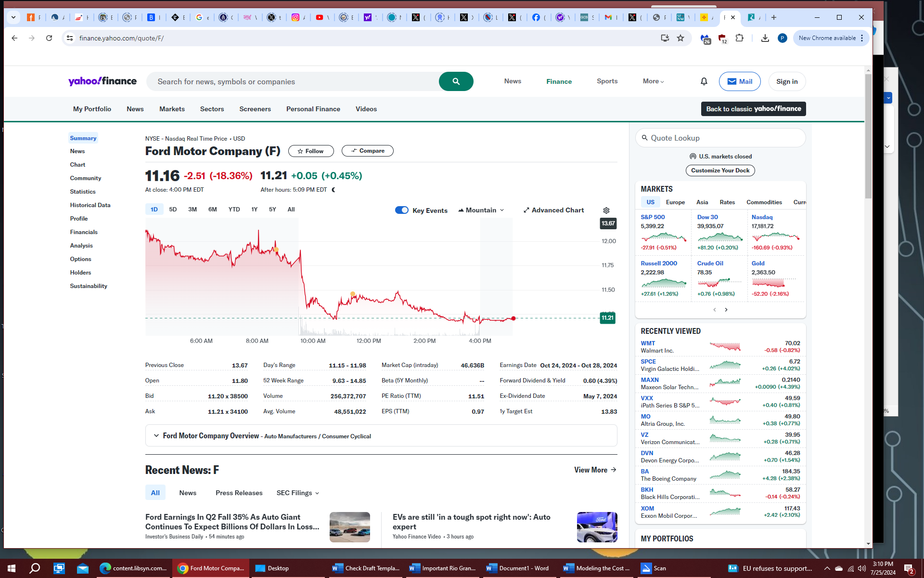Switch markets panel to Europe tab
The width and height of the screenshot is (924, 578).
coord(675,202)
